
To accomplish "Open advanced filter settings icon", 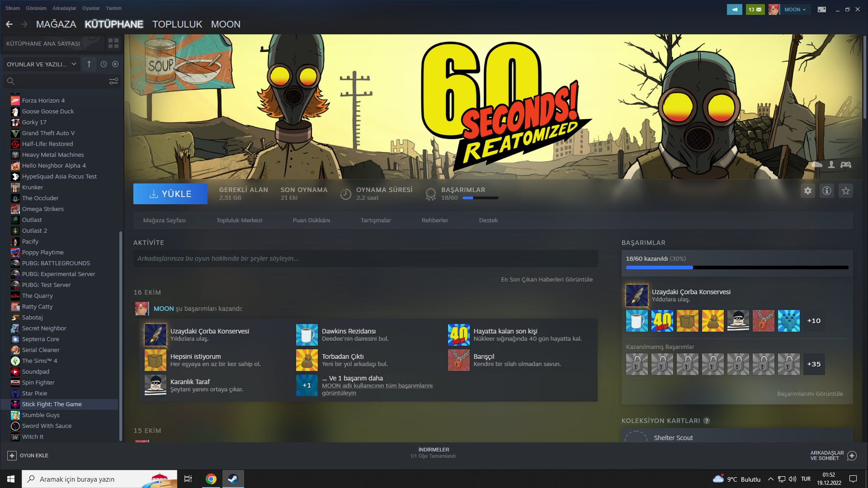I will (113, 81).
